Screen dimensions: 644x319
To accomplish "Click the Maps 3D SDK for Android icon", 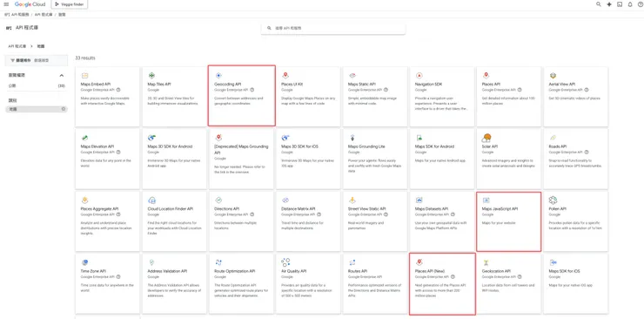I will 151,138.
